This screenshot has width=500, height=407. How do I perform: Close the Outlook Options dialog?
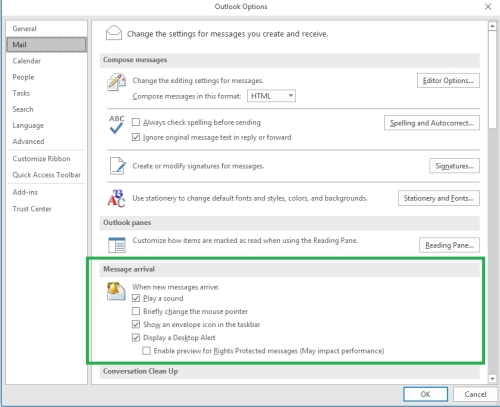[x=488, y=7]
